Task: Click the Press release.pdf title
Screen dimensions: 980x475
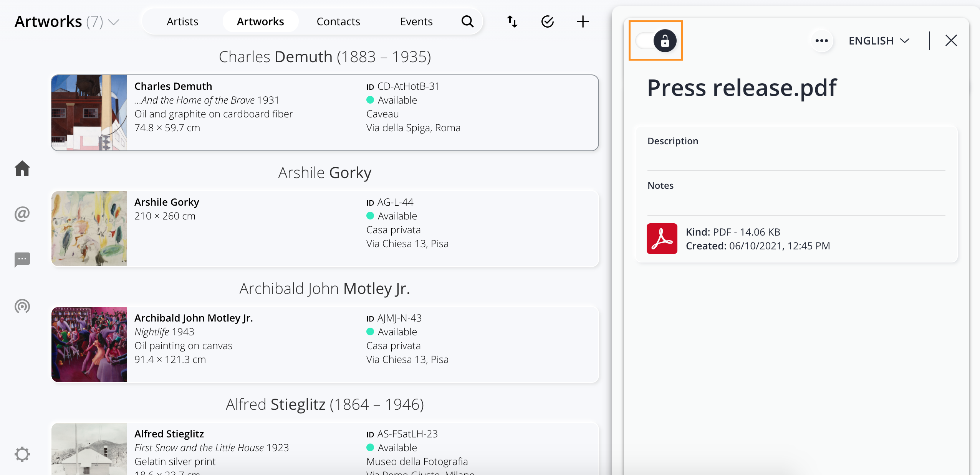Action: point(742,88)
